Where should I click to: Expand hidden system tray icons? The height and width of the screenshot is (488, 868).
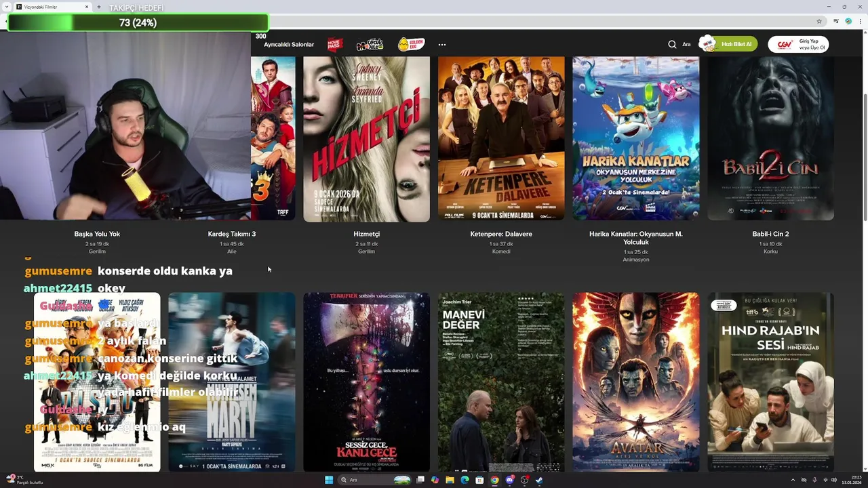coord(792,480)
